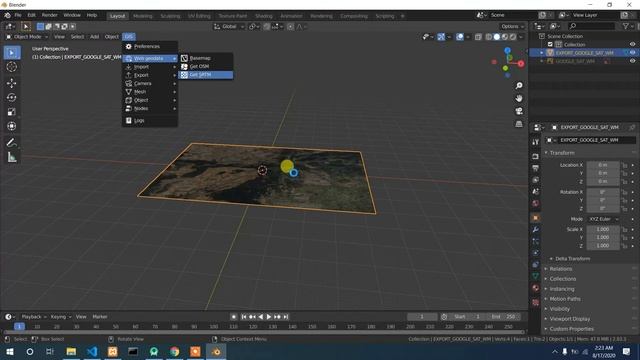
Task: Collapse the Transform panel
Action: 562,153
